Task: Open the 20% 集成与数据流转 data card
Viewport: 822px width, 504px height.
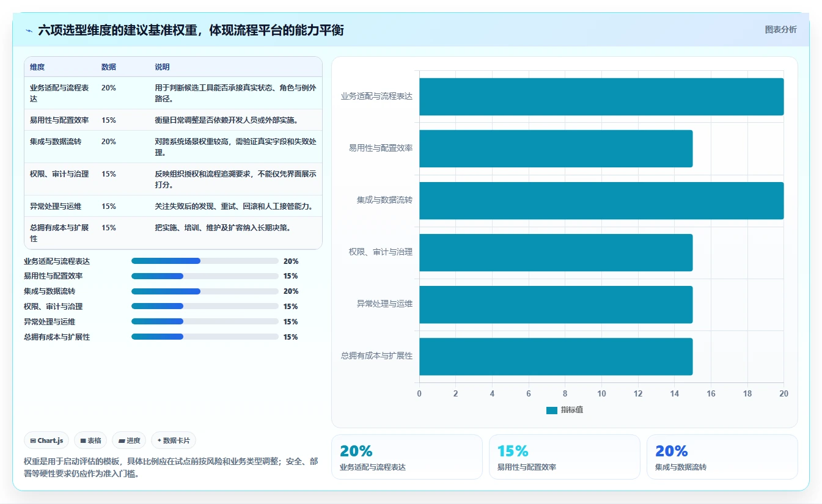Action: coord(722,457)
